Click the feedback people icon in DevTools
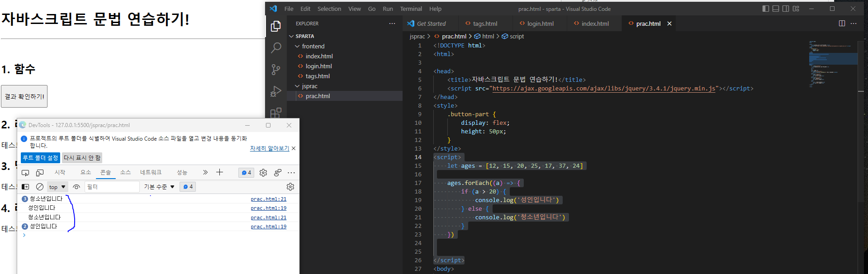 pyautogui.click(x=278, y=173)
